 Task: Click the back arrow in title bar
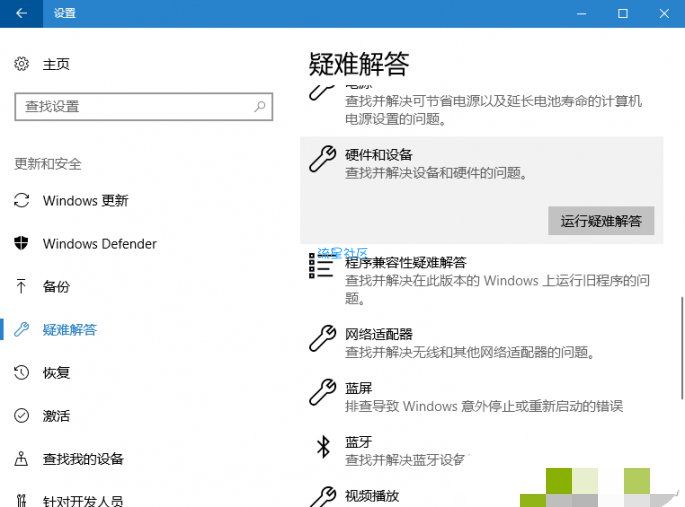21,13
